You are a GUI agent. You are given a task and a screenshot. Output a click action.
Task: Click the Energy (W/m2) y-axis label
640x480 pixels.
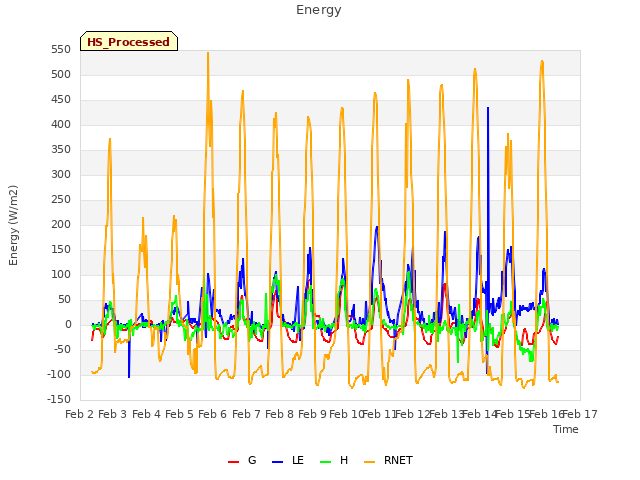pyautogui.click(x=13, y=225)
